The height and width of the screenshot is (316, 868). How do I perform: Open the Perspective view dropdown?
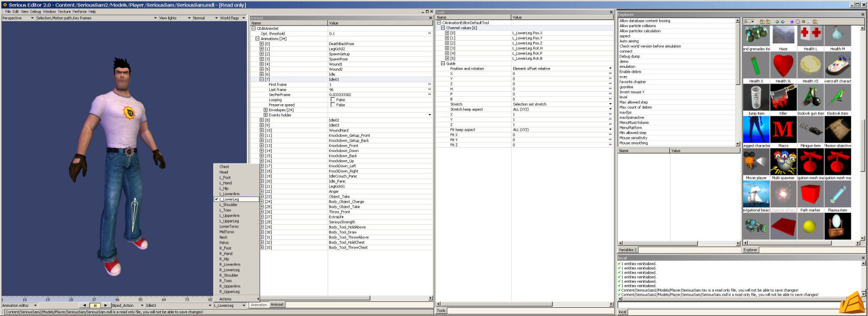click(x=18, y=18)
